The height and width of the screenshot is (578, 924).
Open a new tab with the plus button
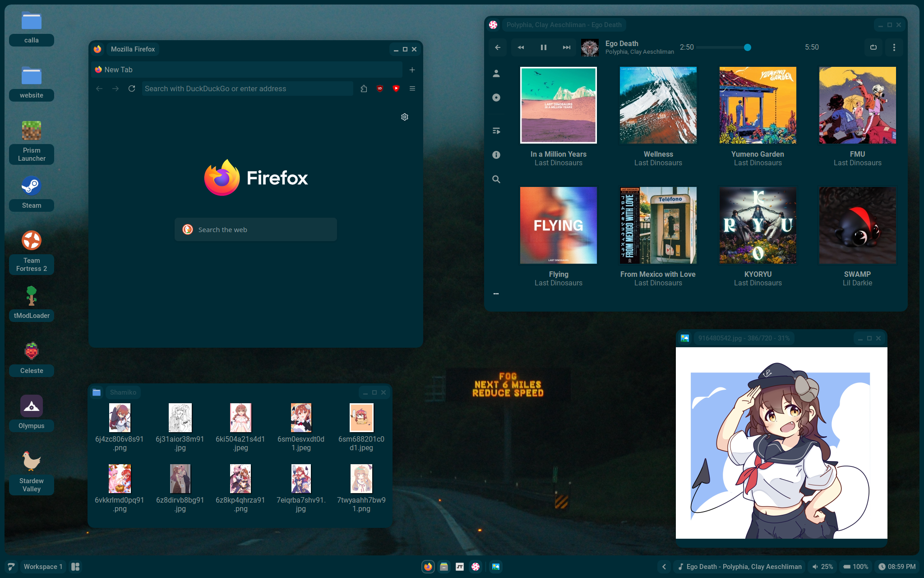[x=412, y=70]
